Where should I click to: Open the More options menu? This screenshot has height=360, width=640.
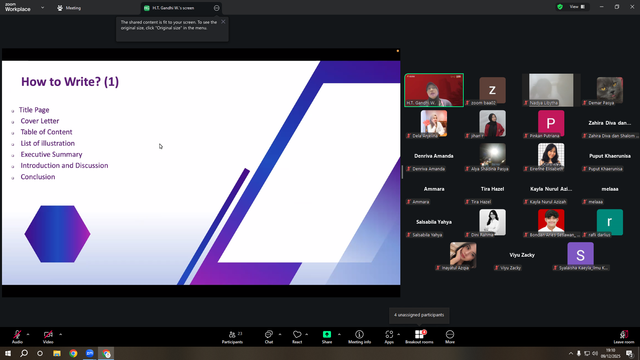[x=450, y=337]
